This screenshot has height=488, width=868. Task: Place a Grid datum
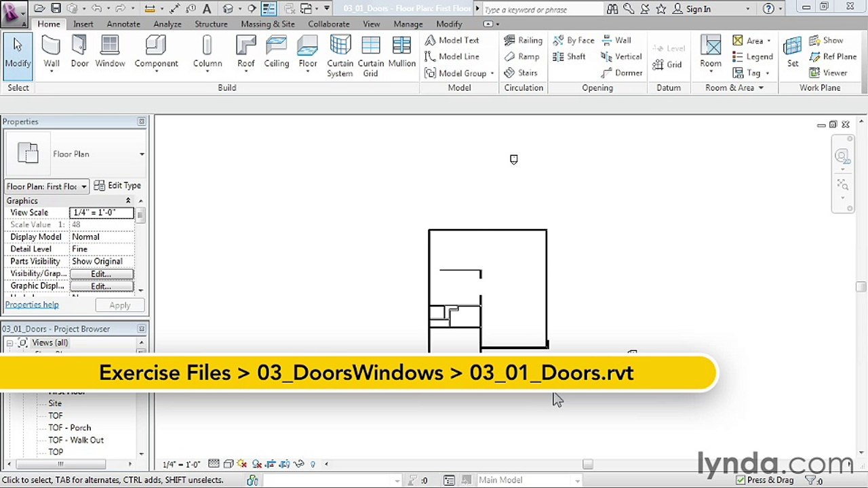[x=667, y=64]
